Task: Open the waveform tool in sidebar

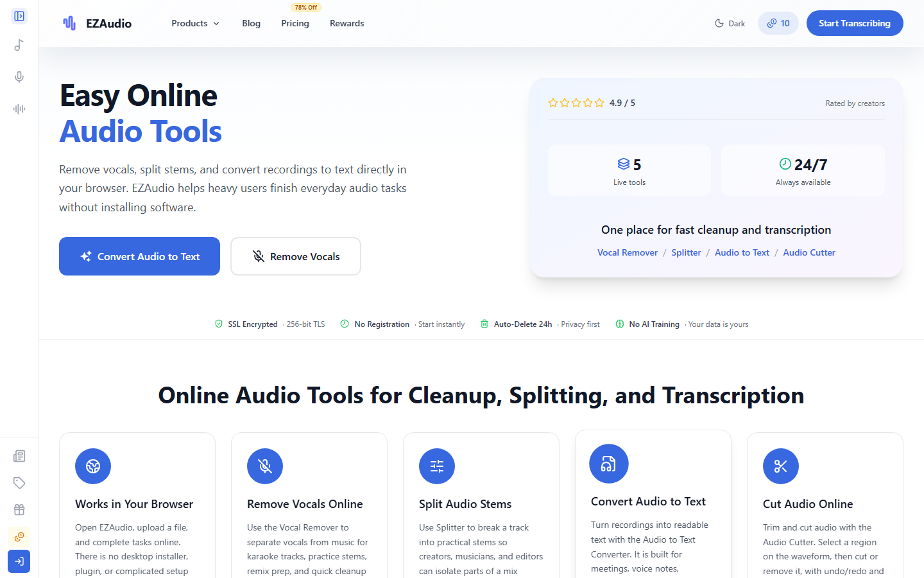Action: [x=19, y=109]
